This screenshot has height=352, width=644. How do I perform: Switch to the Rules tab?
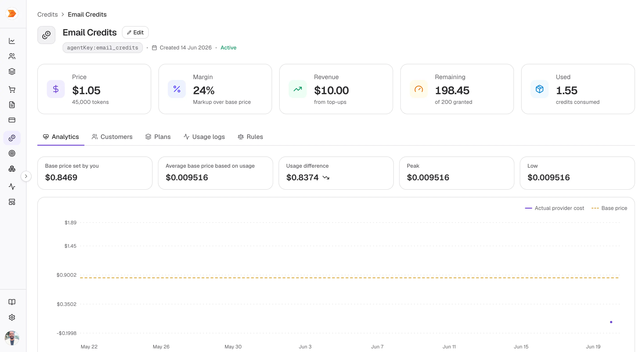(250, 137)
